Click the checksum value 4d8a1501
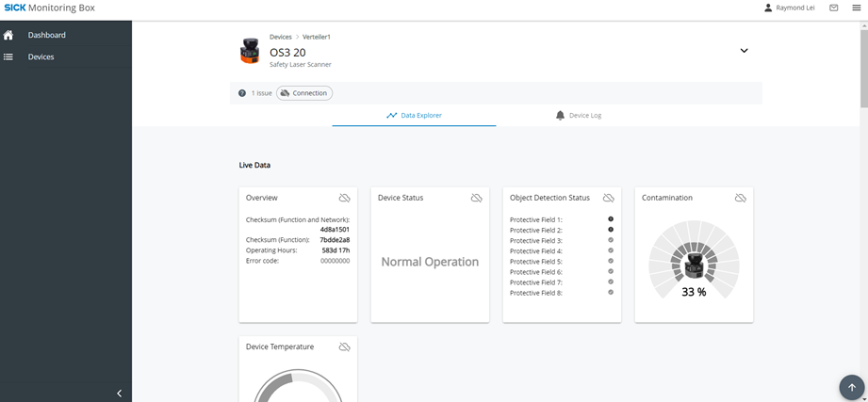Image resolution: width=868 pixels, height=402 pixels. [x=335, y=230]
